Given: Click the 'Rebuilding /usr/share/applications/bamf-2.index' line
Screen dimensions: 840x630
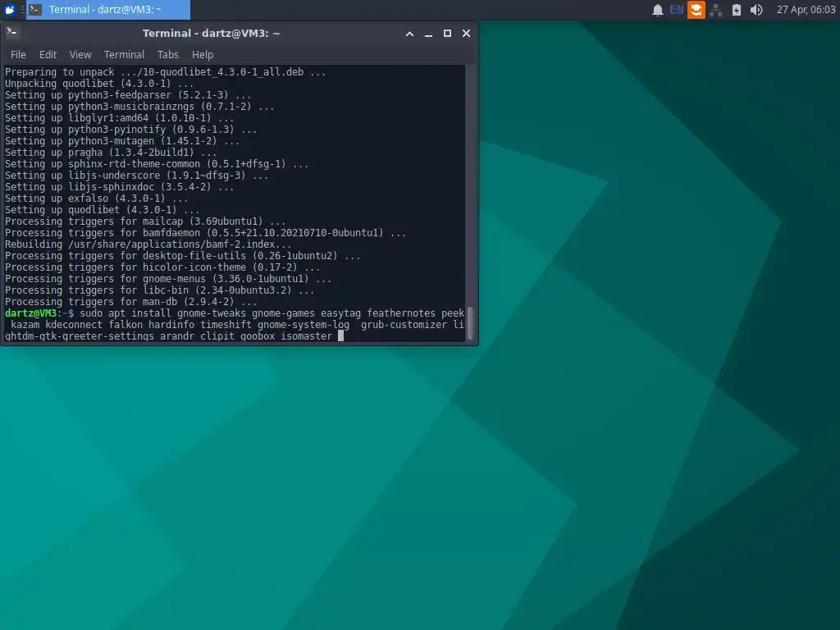Looking at the screenshot, I should (148, 244).
